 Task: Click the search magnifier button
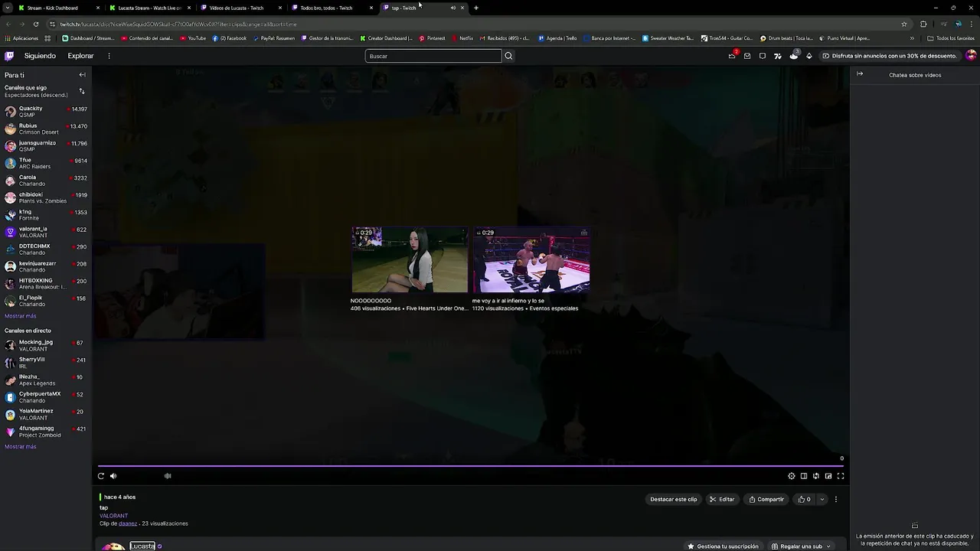(x=508, y=56)
